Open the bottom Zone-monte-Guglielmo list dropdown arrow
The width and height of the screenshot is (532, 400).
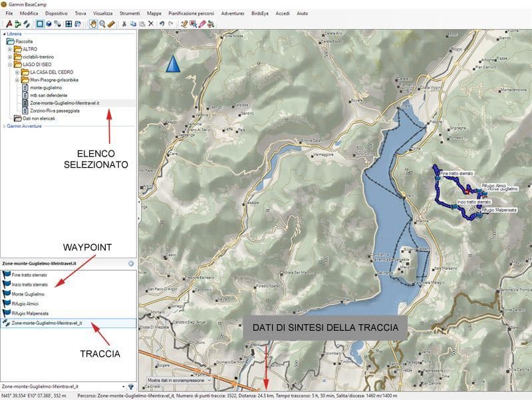124,387
